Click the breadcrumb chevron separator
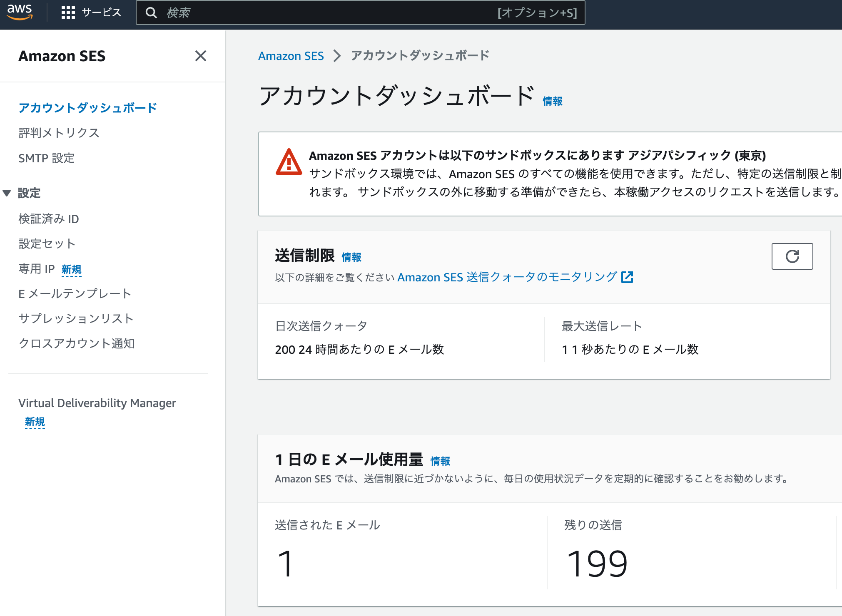Image resolution: width=842 pixels, height=616 pixels. tap(337, 56)
